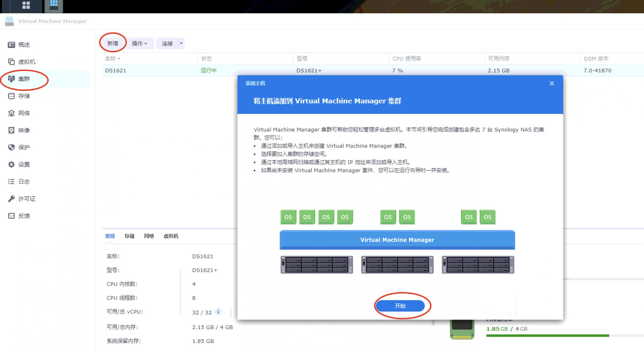The width and height of the screenshot is (644, 350).
Task: Click the DS1621+ model cell in table
Action: pyautogui.click(x=309, y=71)
